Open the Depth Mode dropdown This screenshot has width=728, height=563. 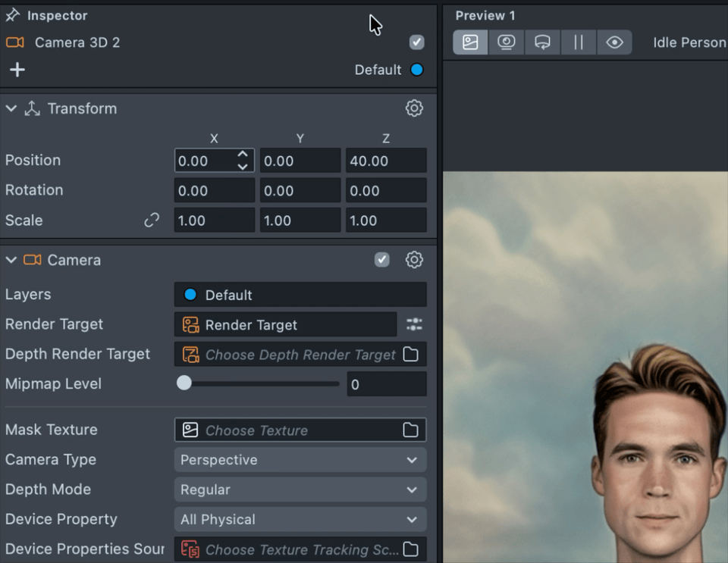pos(300,489)
